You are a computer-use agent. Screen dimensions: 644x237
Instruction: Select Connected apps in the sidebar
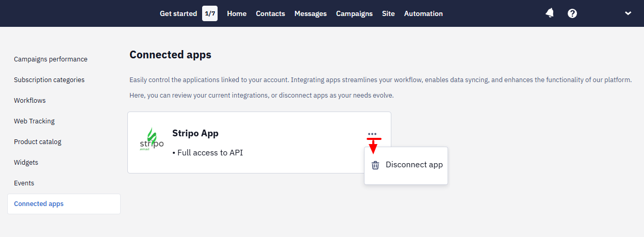coord(64,204)
